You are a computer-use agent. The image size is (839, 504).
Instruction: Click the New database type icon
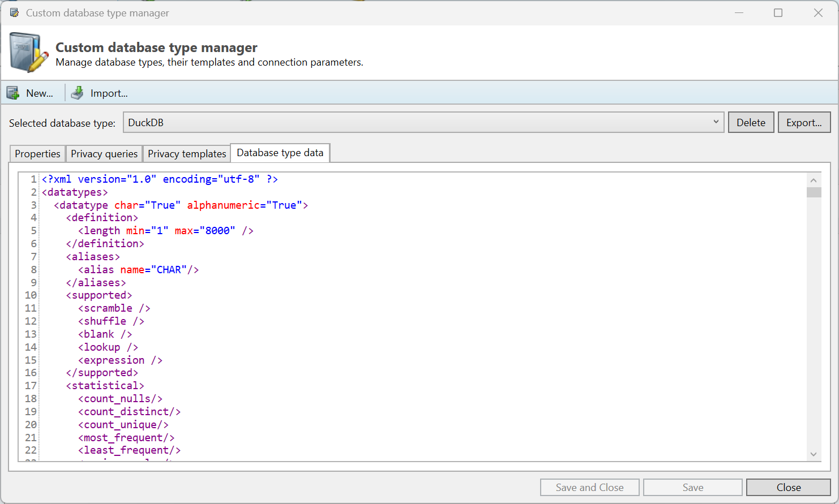pyautogui.click(x=13, y=93)
